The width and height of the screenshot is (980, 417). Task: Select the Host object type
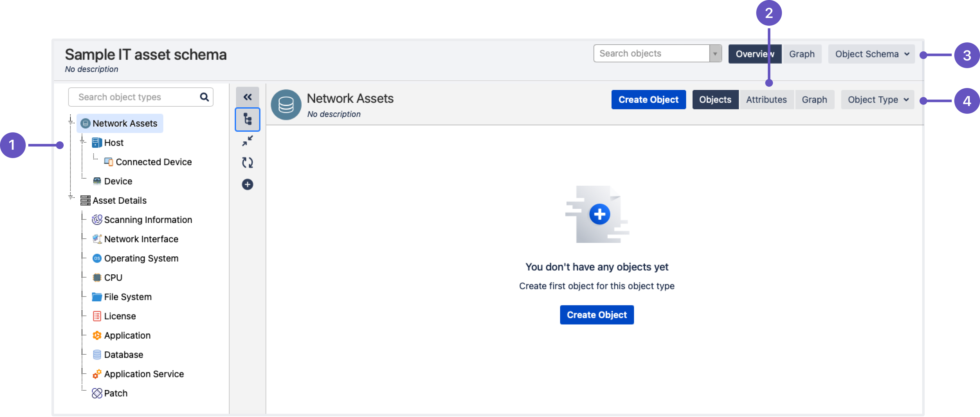(x=113, y=143)
